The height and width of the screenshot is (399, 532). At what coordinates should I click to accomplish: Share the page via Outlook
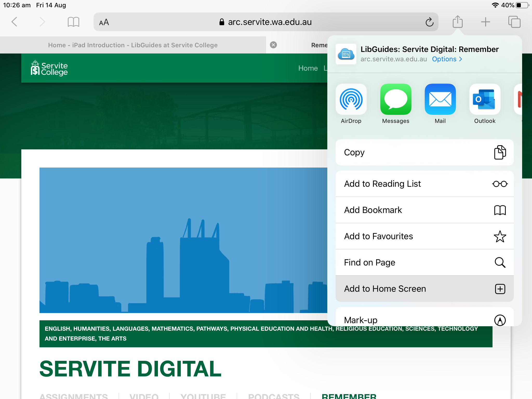484,99
